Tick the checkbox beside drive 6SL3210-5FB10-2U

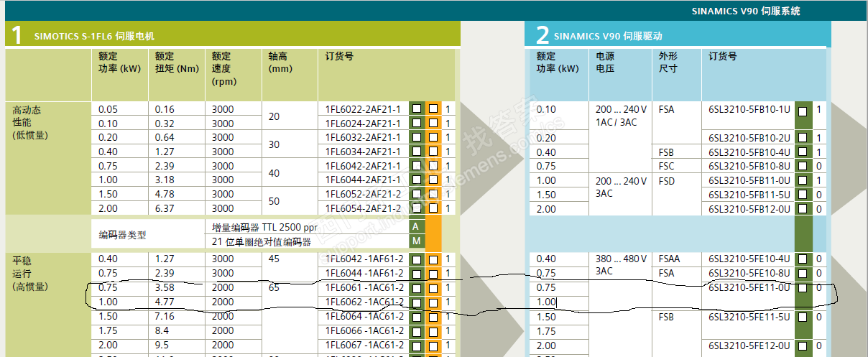pyautogui.click(x=803, y=137)
